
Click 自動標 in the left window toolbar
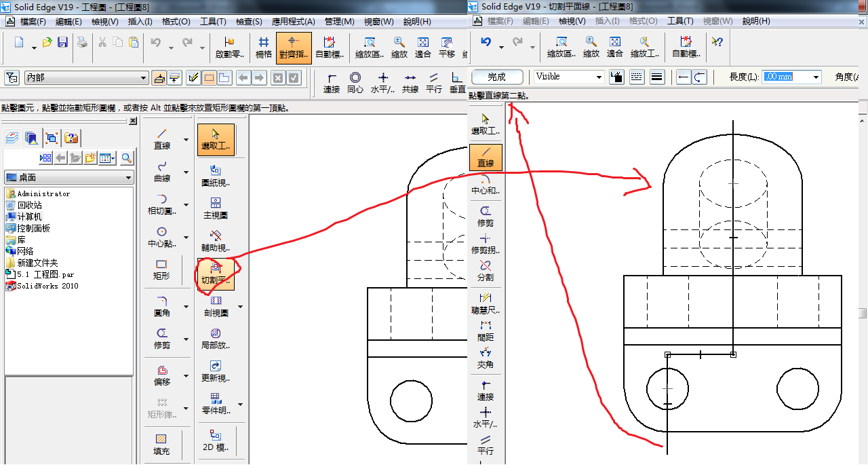click(x=330, y=48)
